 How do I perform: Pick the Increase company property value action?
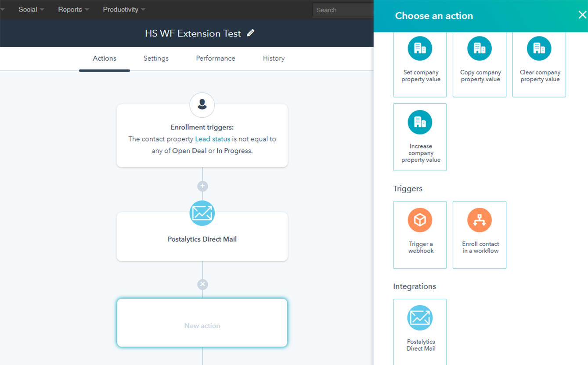tap(420, 137)
